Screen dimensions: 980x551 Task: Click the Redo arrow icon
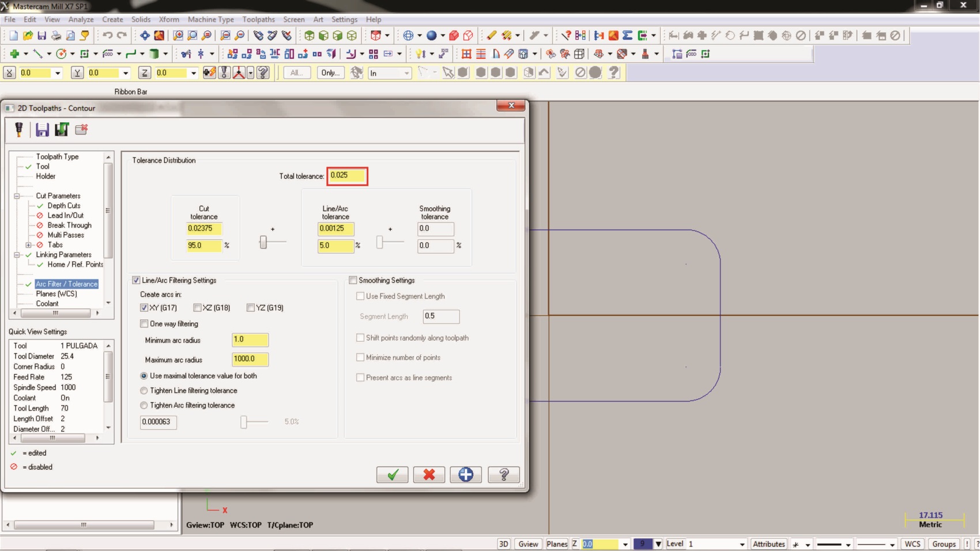tap(122, 36)
